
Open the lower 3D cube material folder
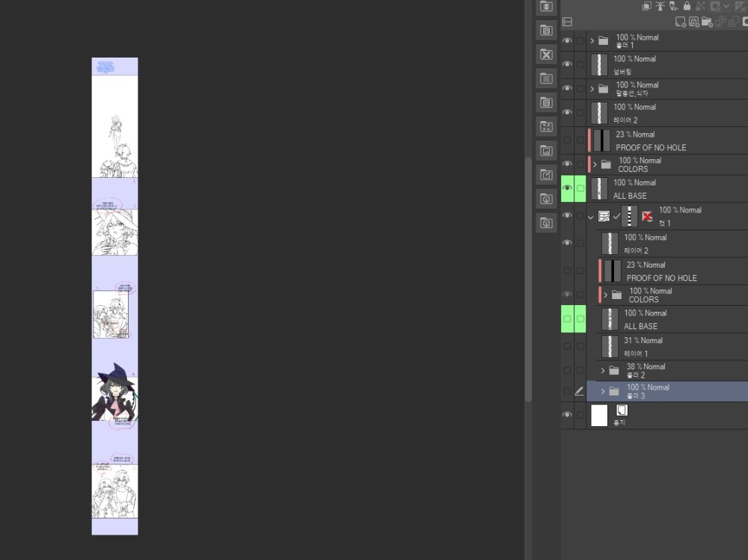546,223
